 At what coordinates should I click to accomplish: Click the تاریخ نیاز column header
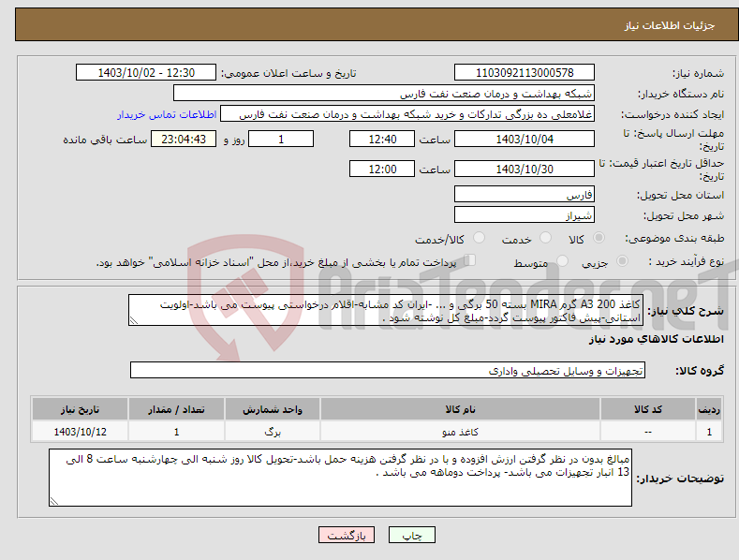click(81, 409)
